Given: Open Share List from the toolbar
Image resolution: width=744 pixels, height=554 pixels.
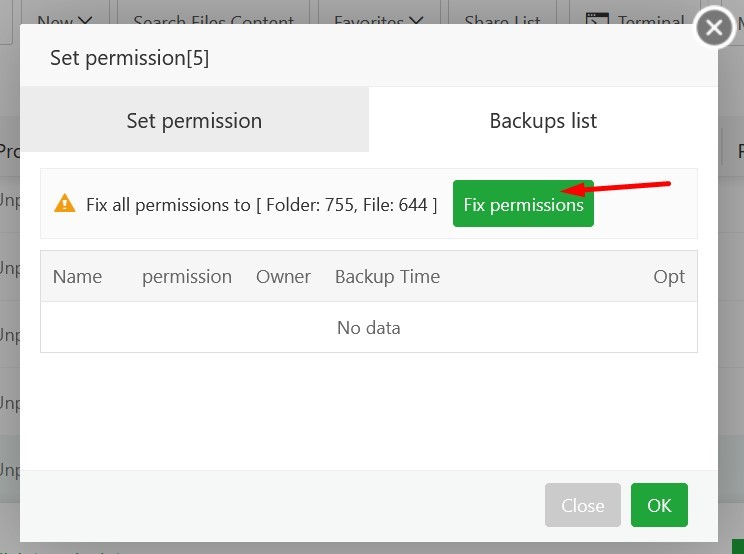Looking at the screenshot, I should pyautogui.click(x=502, y=20).
